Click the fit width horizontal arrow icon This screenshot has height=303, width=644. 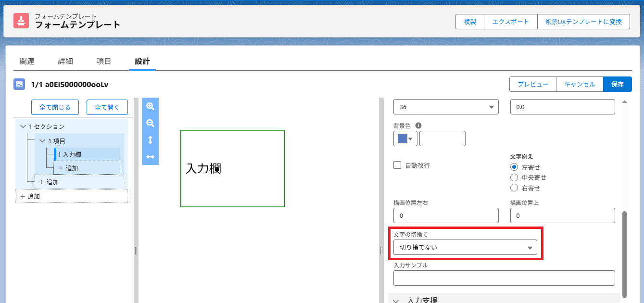click(150, 157)
